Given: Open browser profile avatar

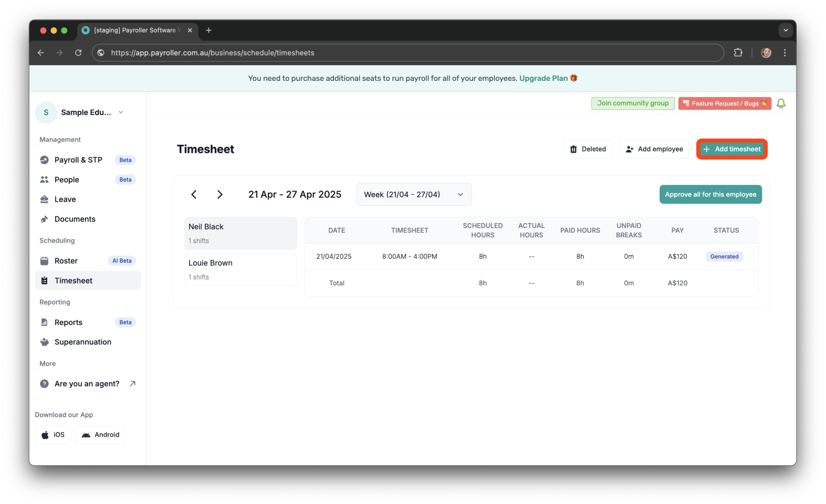Looking at the screenshot, I should tap(766, 52).
